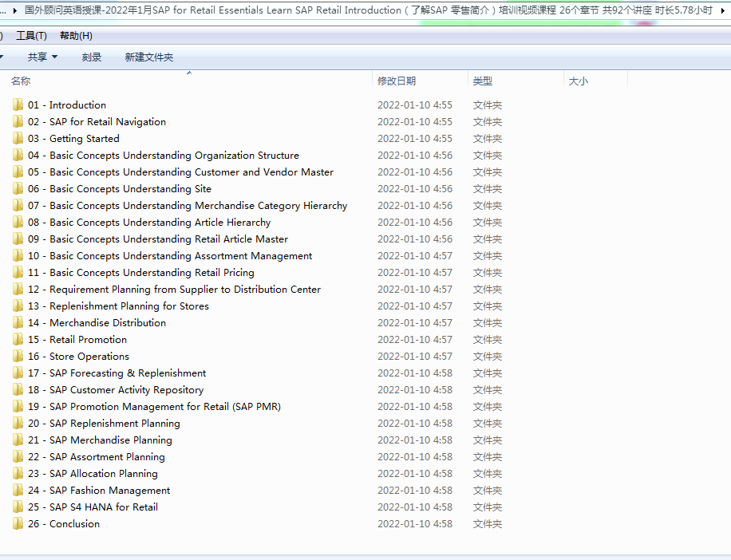
Task: Select folder icon of 16 Store Operations
Action: click(x=18, y=356)
